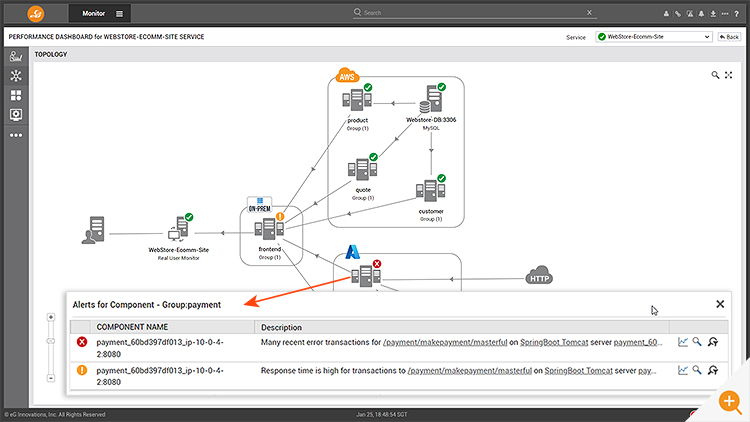750x422 pixels.
Task: Open the Monitor hamburger menu
Action: [x=120, y=14]
